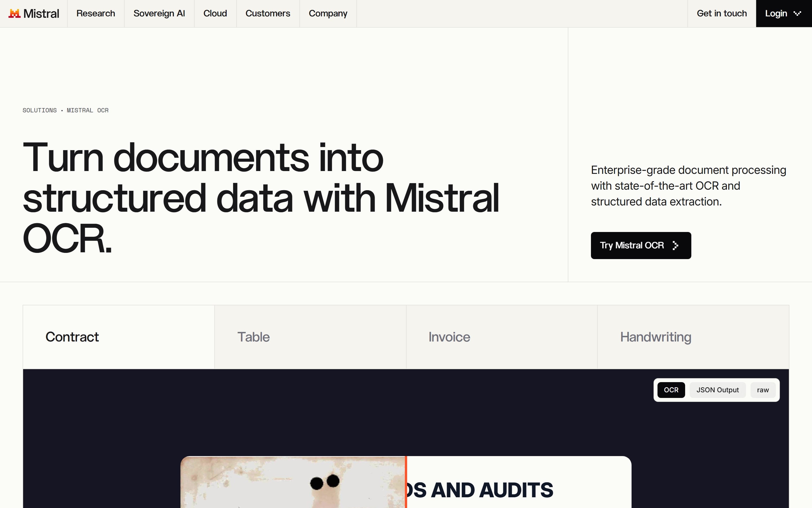Click the Get in touch link
The width and height of the screenshot is (812, 508).
pyautogui.click(x=722, y=14)
